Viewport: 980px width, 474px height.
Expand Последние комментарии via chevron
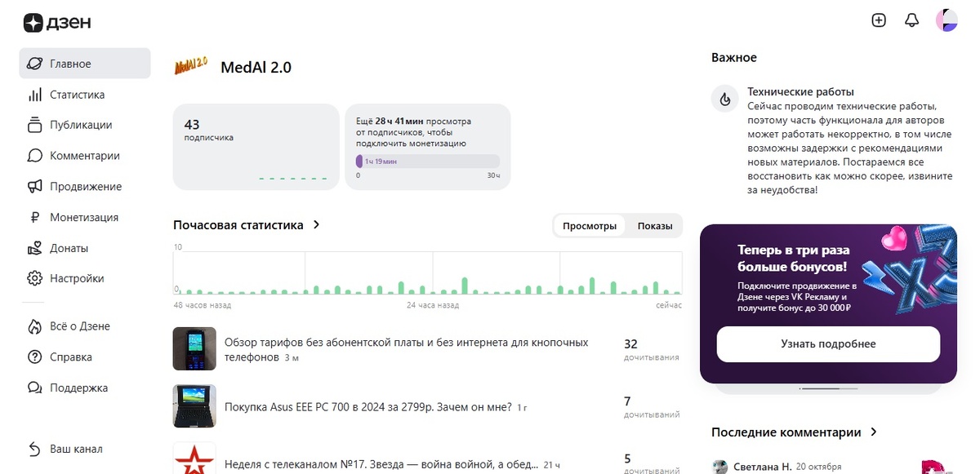[874, 432]
